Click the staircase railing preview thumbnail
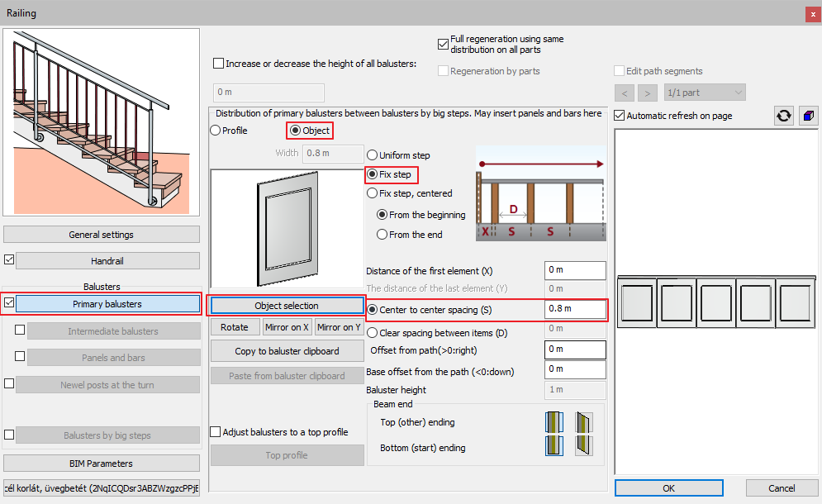The width and height of the screenshot is (822, 504). (102, 121)
